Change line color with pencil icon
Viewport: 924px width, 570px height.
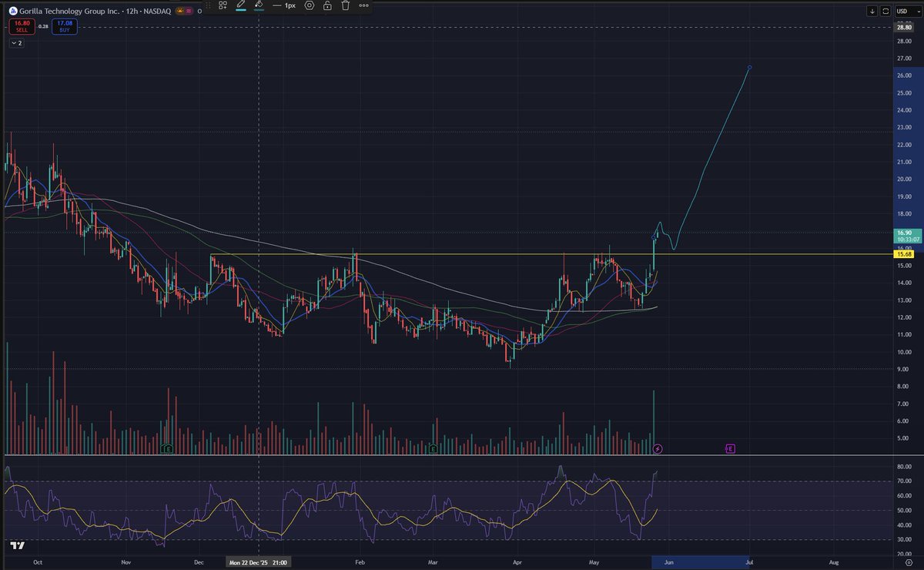pyautogui.click(x=241, y=5)
